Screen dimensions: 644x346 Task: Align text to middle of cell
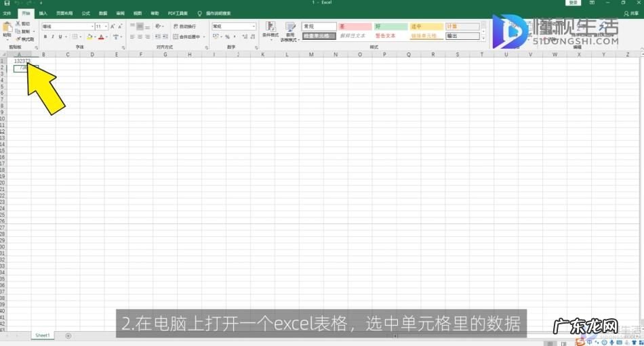click(x=140, y=26)
